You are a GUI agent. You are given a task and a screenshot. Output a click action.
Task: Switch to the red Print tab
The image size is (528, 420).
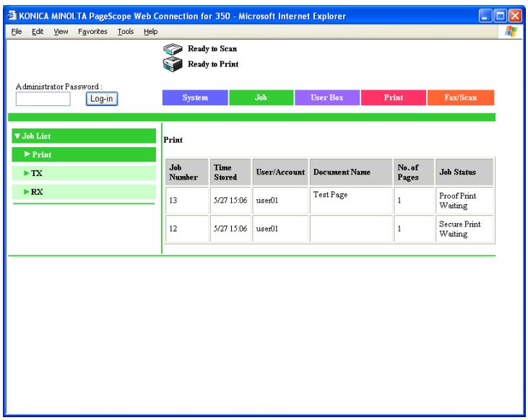[394, 97]
